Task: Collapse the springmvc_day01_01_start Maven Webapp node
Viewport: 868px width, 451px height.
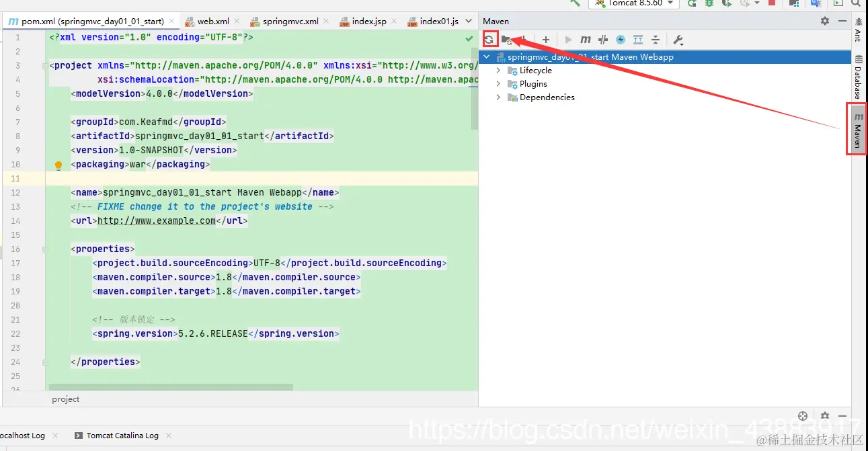Action: [x=487, y=57]
